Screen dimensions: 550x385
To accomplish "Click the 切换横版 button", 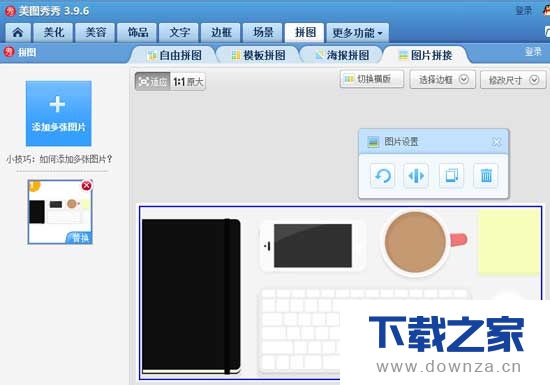I will [372, 79].
